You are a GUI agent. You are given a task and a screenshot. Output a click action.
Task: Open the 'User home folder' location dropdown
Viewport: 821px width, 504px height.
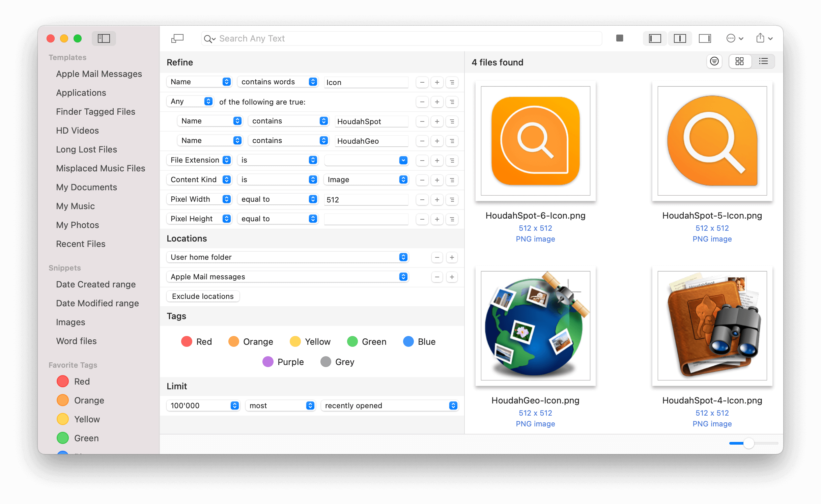click(x=287, y=257)
